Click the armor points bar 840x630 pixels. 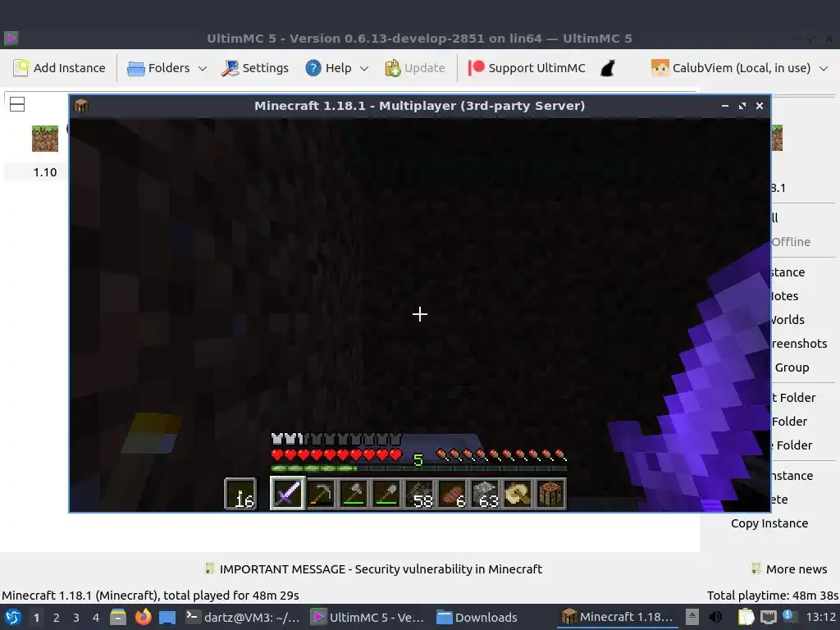(x=336, y=440)
